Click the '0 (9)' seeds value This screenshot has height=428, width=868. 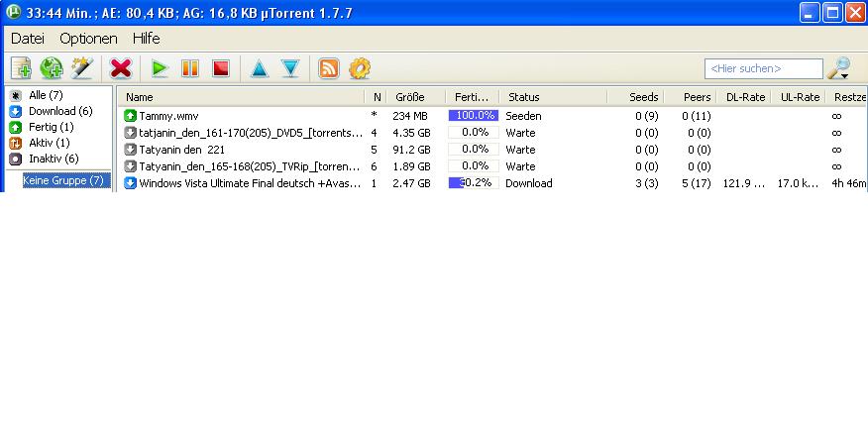tap(647, 116)
